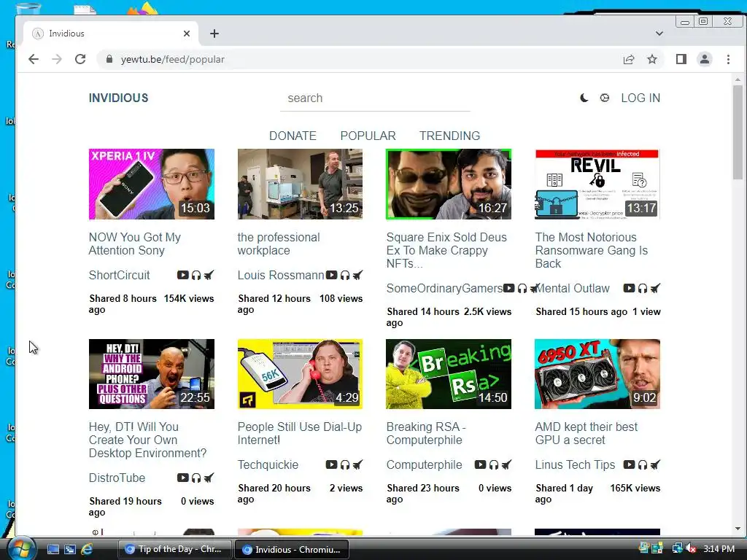Image resolution: width=747 pixels, height=560 pixels.
Task: Go to INVIDIOUS home logo link
Action: [119, 98]
